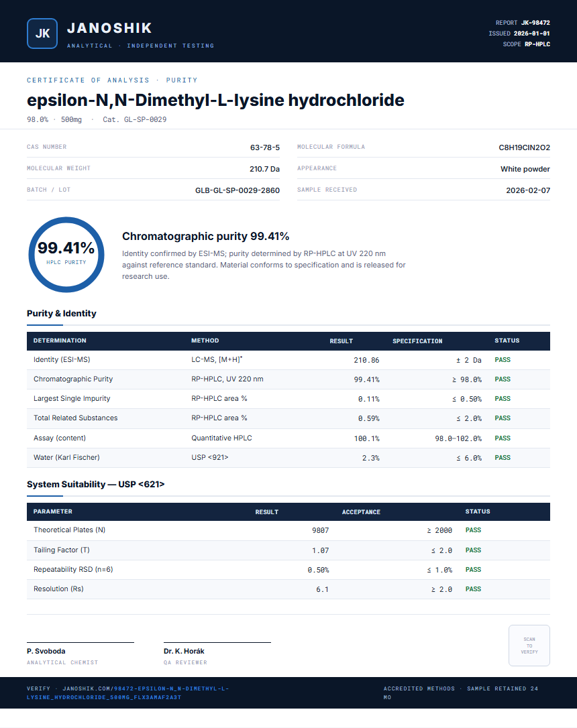577x728 pixels.
Task: Select the USP <921> method cell
Action: click(210, 458)
